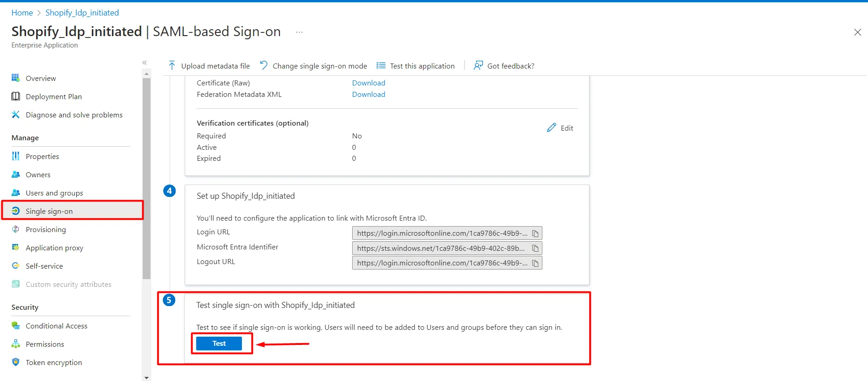This screenshot has width=868, height=381.
Task: Click the Single sign-on arrow icon
Action: click(16, 211)
